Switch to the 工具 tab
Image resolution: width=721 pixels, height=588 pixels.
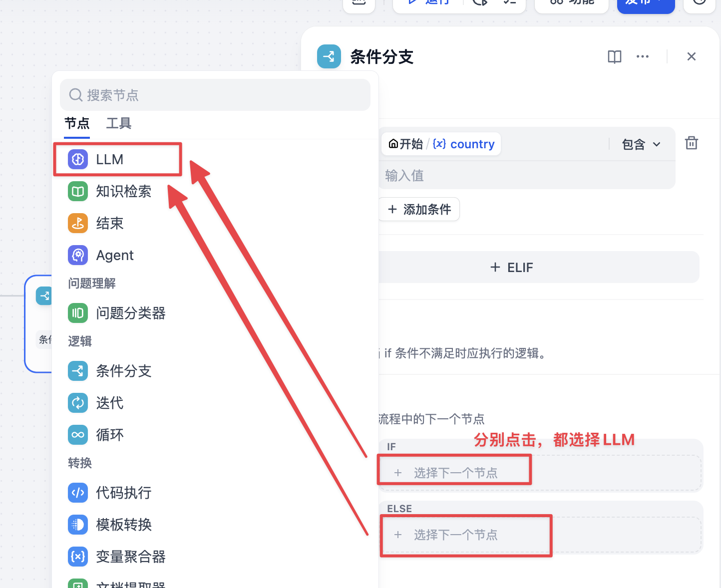pyautogui.click(x=119, y=123)
